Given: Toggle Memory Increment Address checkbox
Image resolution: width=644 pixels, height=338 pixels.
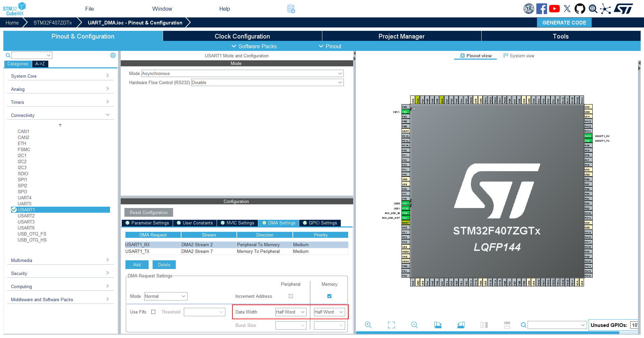Looking at the screenshot, I should 329,296.
